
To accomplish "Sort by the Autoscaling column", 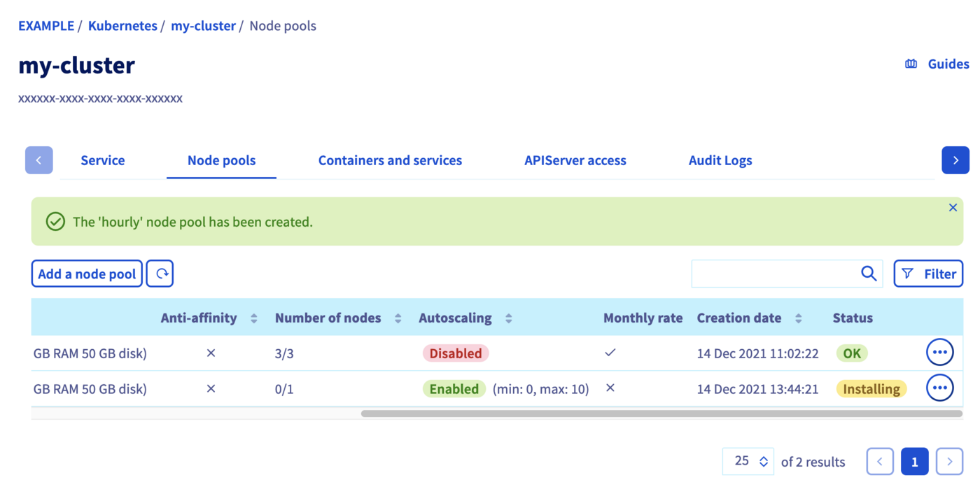I will (509, 318).
